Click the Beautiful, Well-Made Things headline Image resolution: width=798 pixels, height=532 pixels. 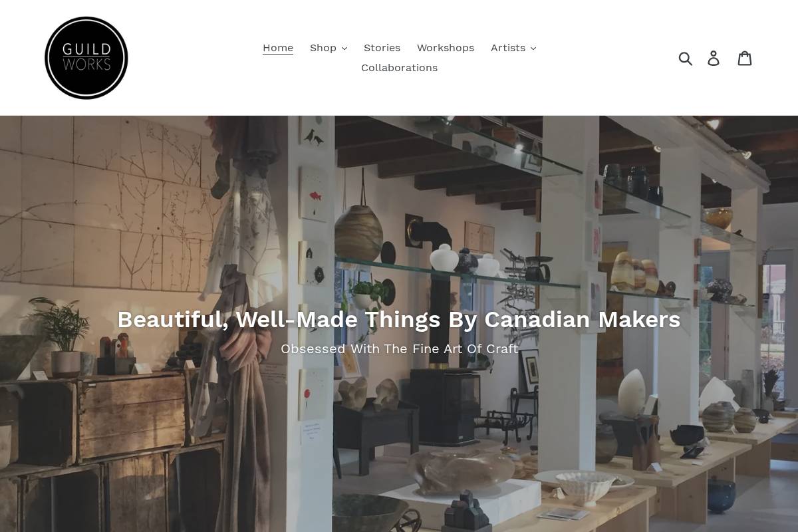pos(399,320)
